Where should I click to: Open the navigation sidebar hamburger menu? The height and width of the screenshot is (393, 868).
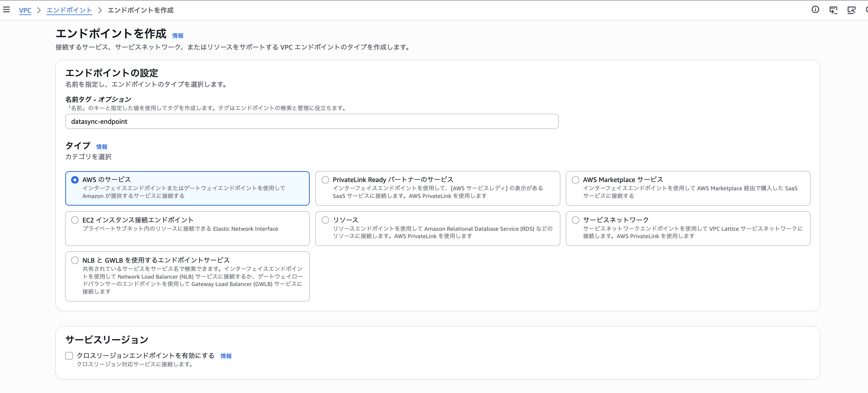pyautogui.click(x=6, y=9)
